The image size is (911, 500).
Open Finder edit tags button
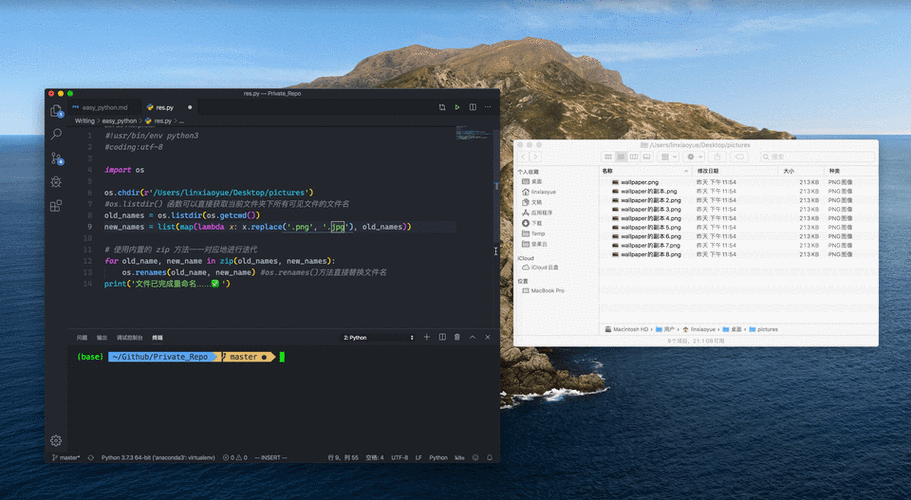(x=739, y=157)
